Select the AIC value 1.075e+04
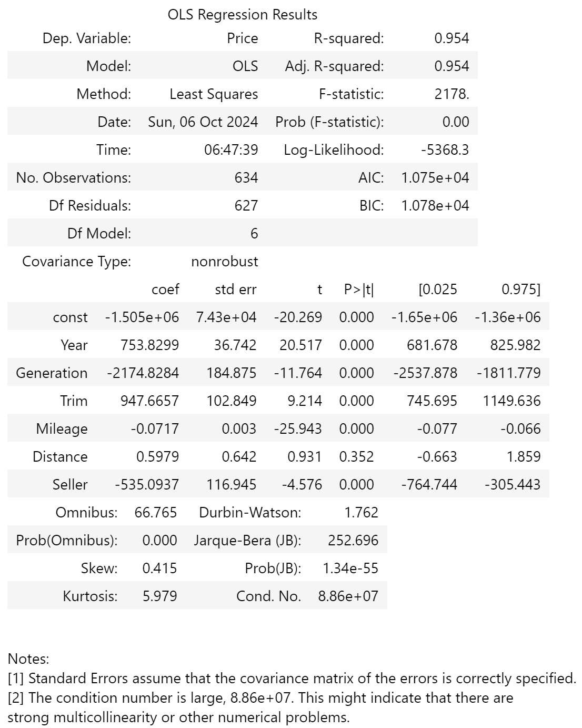The image size is (582, 728). [435, 178]
